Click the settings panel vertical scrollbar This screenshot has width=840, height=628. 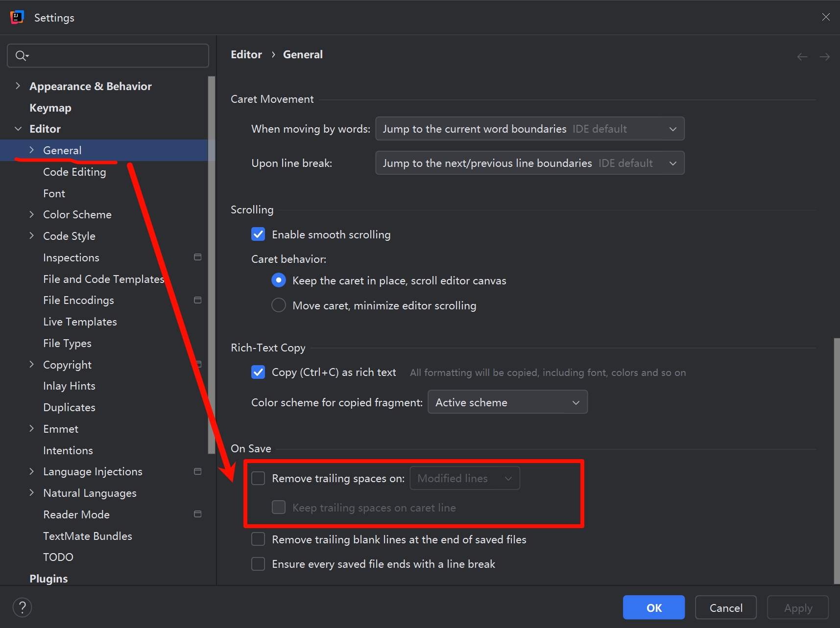[836, 460]
